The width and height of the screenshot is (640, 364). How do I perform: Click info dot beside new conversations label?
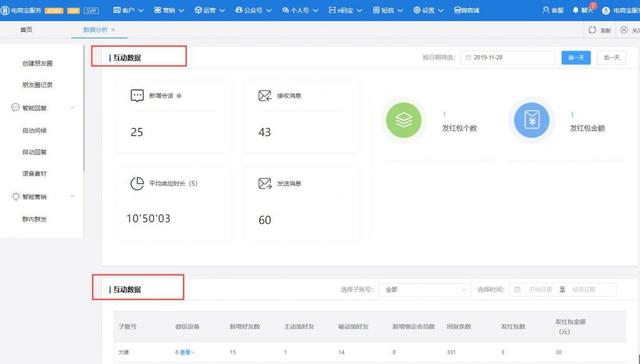click(x=179, y=96)
